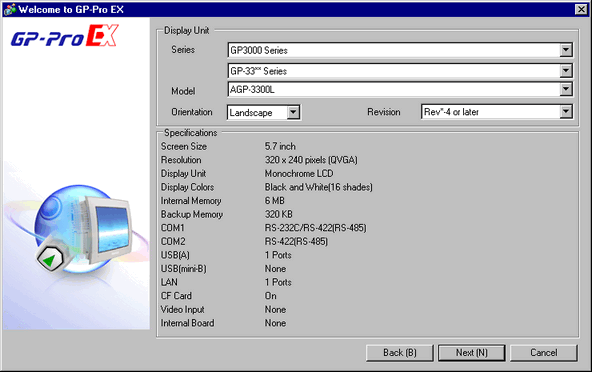Viewport: 592px width, 372px height.
Task: Click the CF Card label
Action: pyautogui.click(x=176, y=296)
